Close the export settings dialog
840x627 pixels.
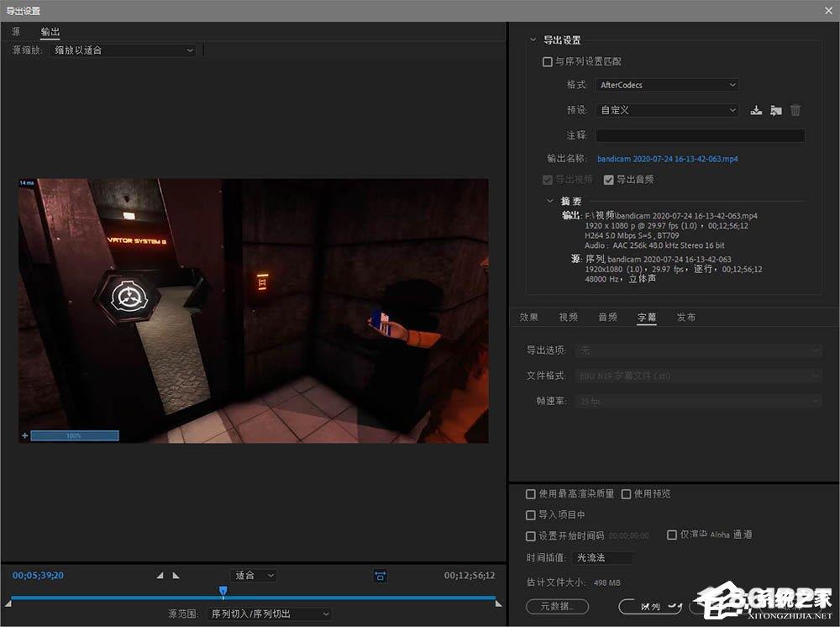(828, 11)
